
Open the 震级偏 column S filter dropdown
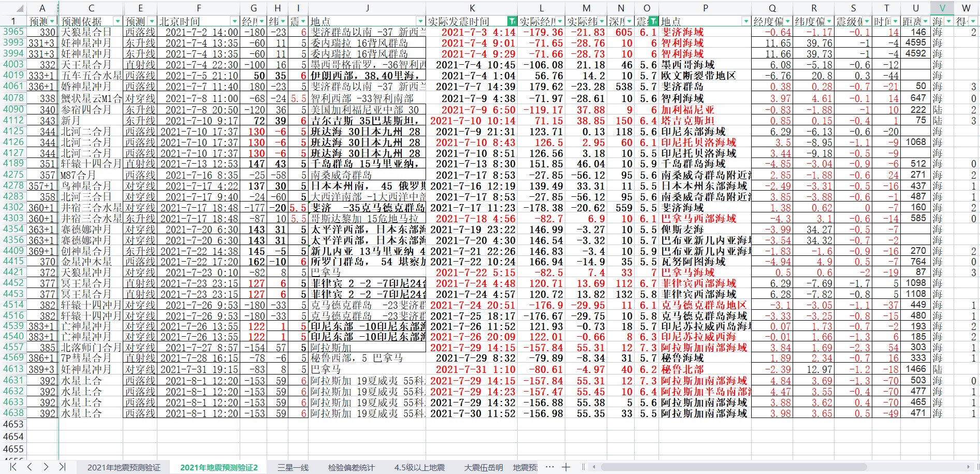click(867, 21)
